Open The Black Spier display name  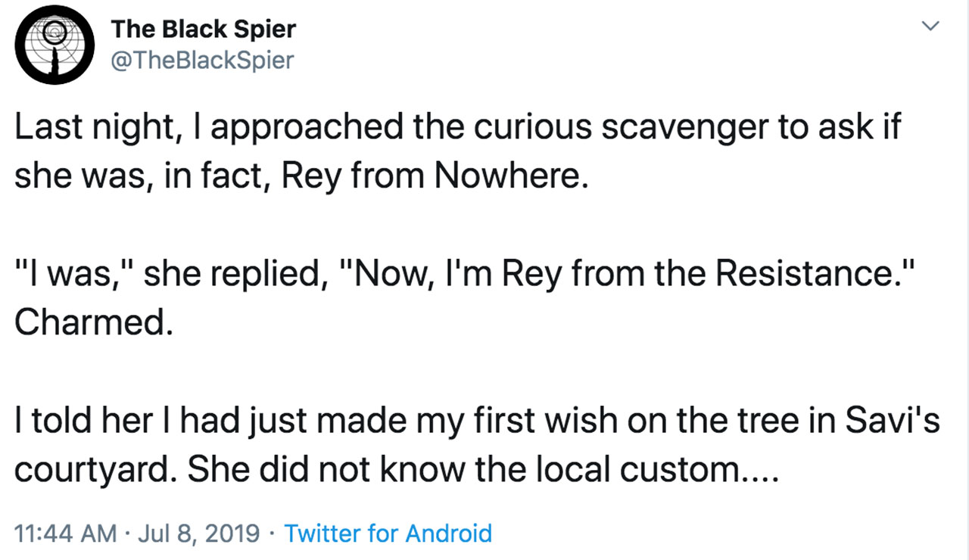tap(203, 30)
